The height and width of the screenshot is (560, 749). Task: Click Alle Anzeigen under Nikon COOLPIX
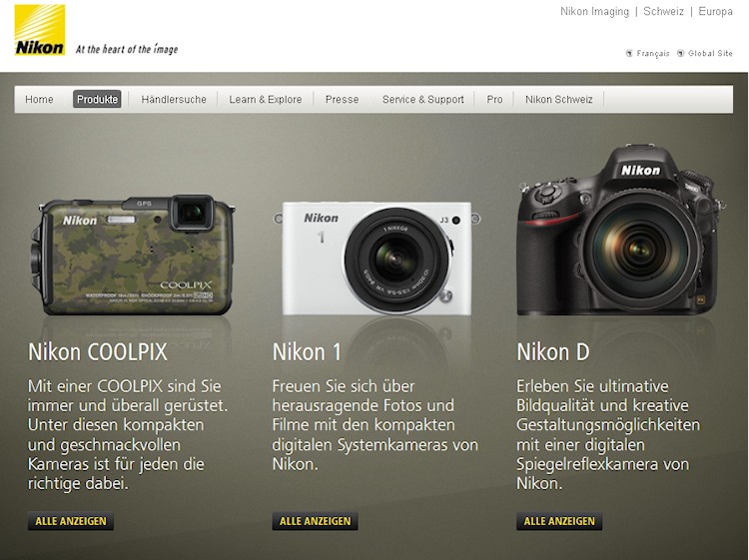pos(71,521)
